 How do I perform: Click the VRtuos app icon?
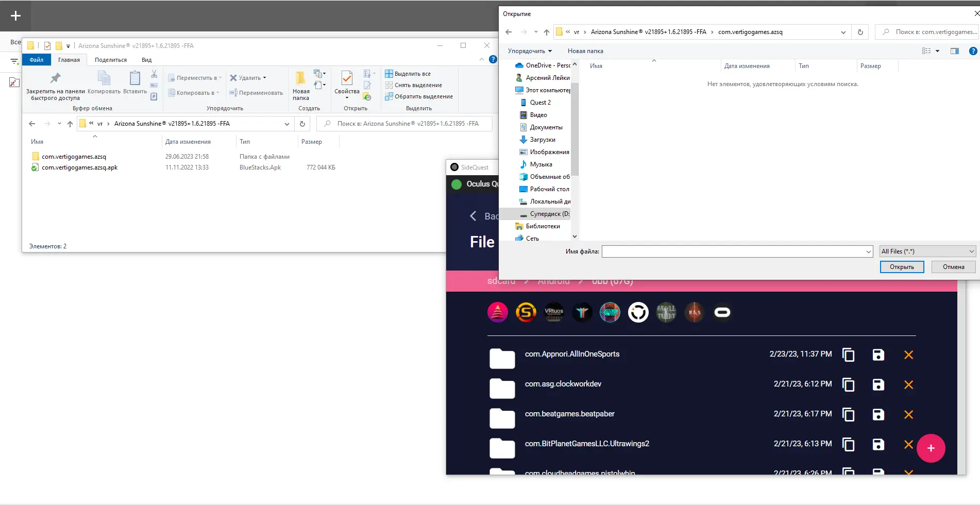point(554,312)
